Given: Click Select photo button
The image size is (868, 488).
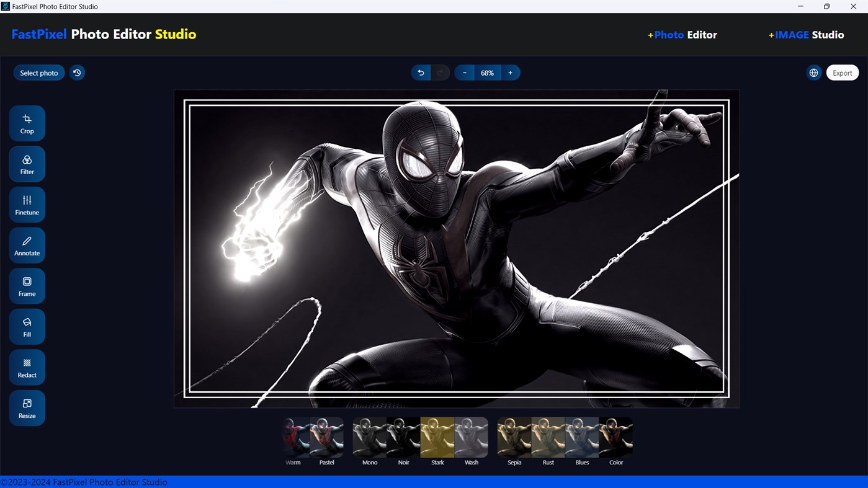Looking at the screenshot, I should [39, 73].
